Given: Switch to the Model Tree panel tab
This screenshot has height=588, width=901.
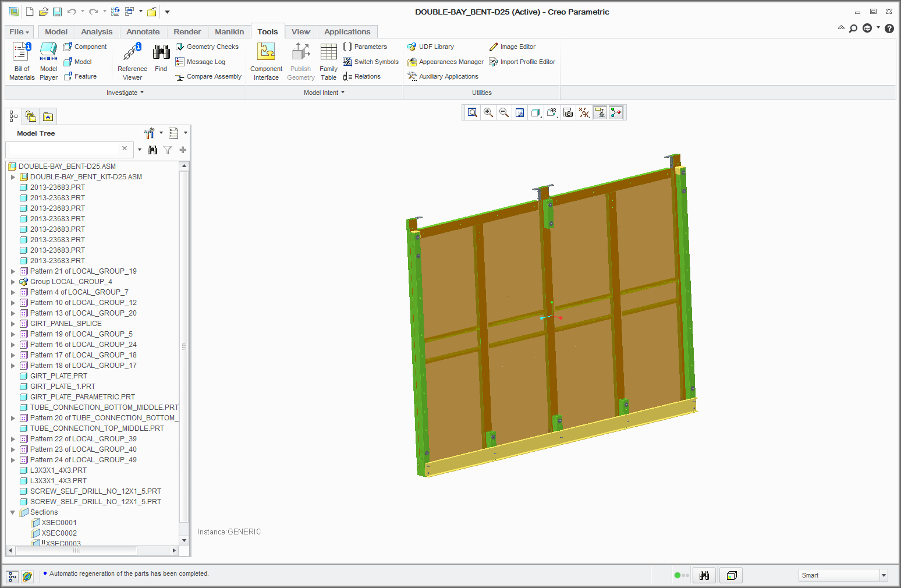Looking at the screenshot, I should point(13,116).
